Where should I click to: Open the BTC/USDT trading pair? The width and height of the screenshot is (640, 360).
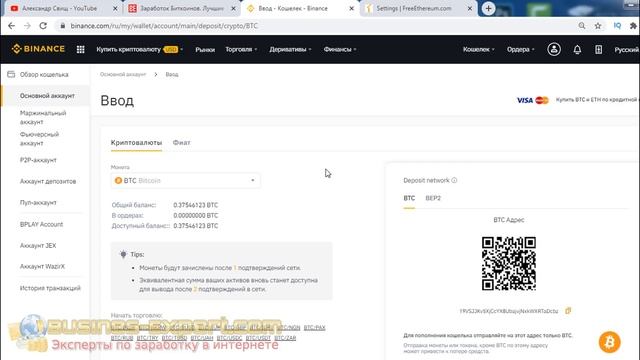[258, 338]
